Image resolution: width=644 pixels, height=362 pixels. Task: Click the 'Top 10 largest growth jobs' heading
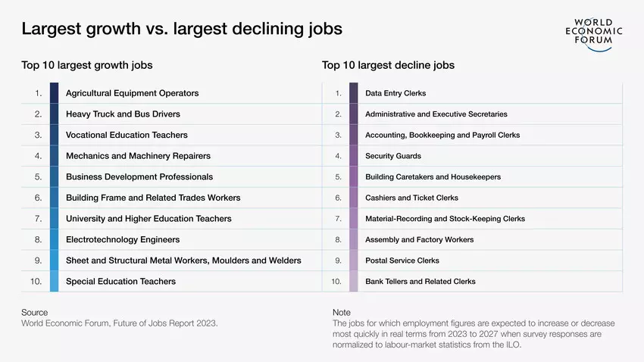click(x=86, y=65)
